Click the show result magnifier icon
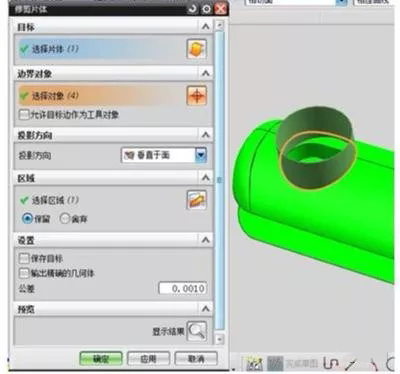 click(x=197, y=331)
